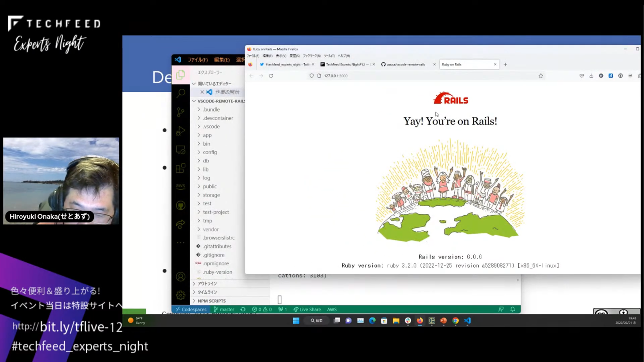The width and height of the screenshot is (644, 362).
Task: Open a new Firefox tab with plus button
Action: (505, 65)
